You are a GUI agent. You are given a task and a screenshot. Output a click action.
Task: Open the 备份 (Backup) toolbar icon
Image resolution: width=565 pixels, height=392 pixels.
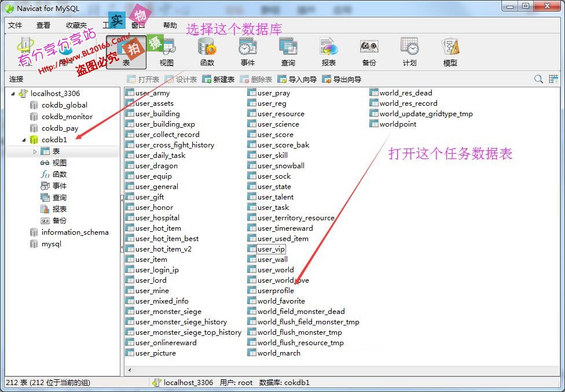tap(369, 52)
